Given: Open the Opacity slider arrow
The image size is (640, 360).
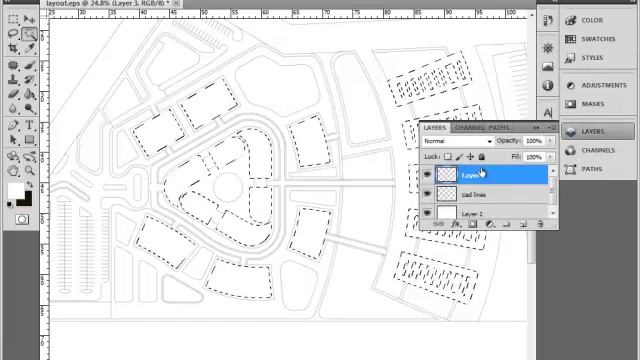Looking at the screenshot, I should 550,141.
